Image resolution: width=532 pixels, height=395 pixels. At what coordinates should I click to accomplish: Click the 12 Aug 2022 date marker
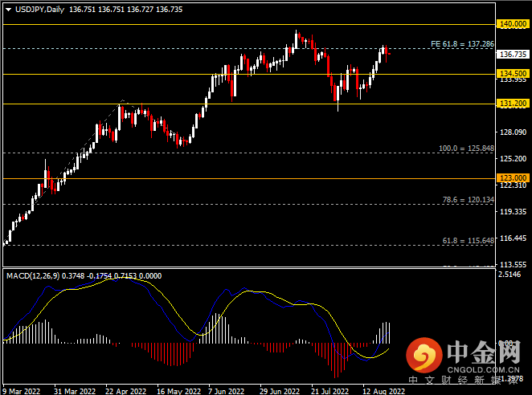click(x=382, y=390)
